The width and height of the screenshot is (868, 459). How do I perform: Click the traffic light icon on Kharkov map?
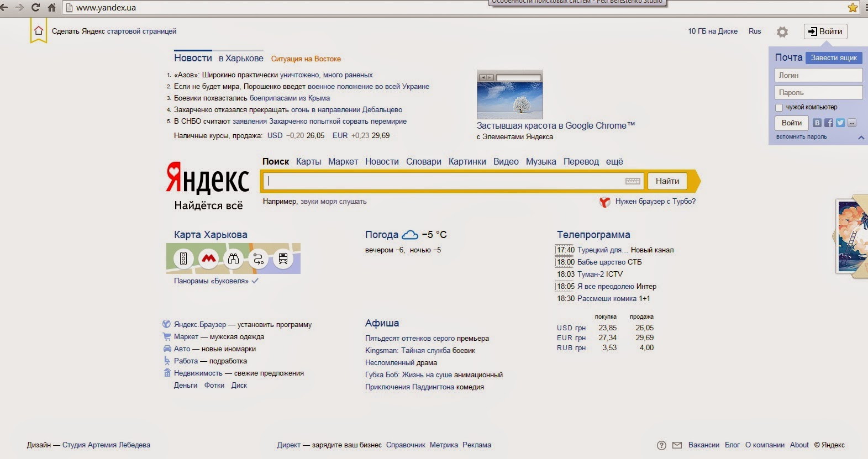click(x=183, y=258)
